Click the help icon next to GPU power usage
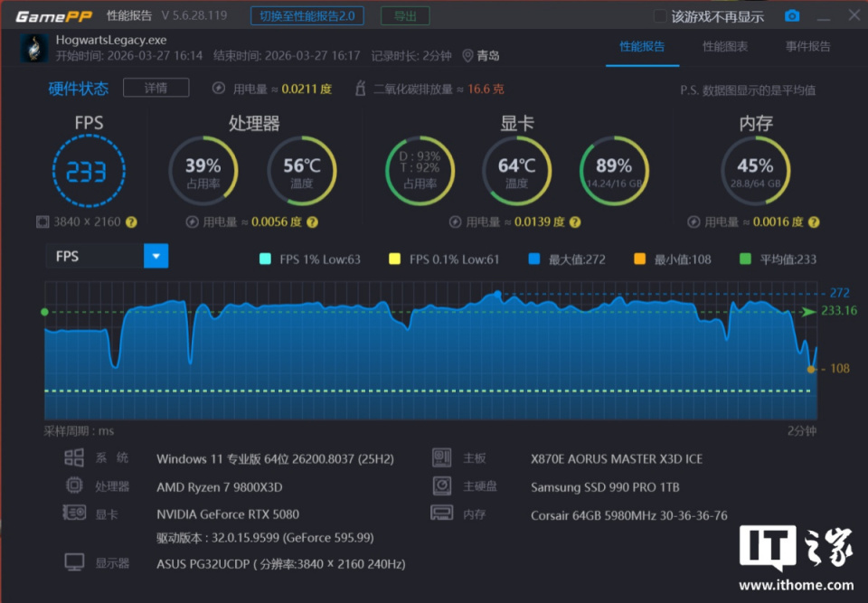868x603 pixels. [x=575, y=222]
